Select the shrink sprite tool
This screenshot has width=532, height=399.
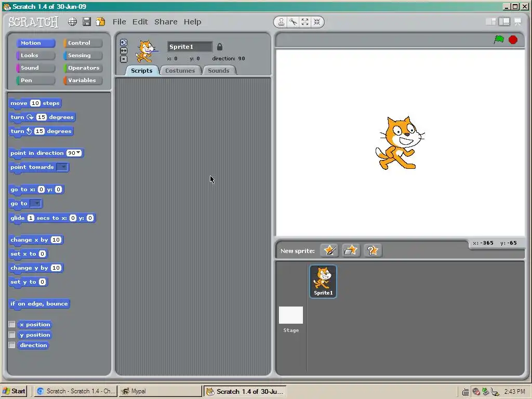(x=317, y=22)
